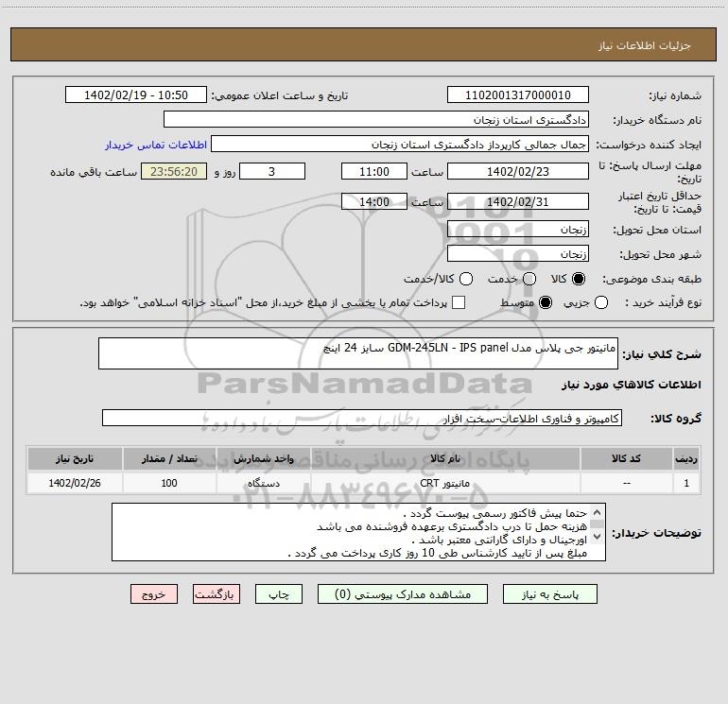
Task: Click the 'پاسخ به نیاز' button
Action: pyautogui.click(x=549, y=594)
